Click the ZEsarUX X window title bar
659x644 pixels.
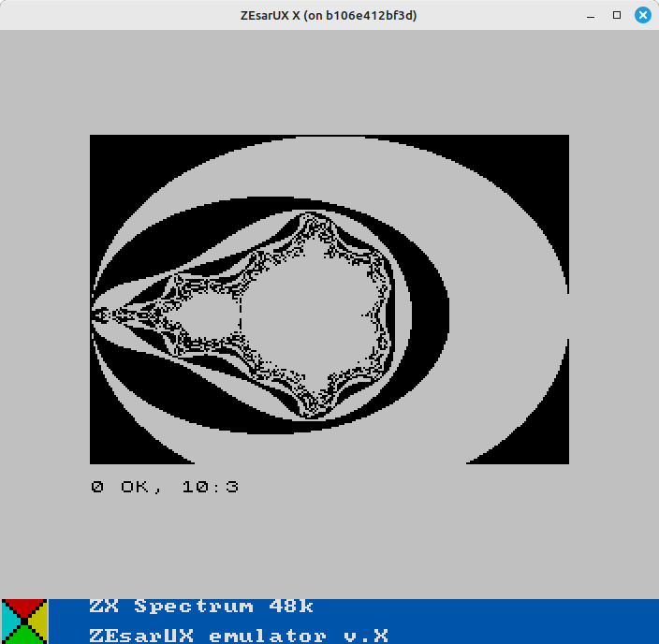[x=329, y=16]
